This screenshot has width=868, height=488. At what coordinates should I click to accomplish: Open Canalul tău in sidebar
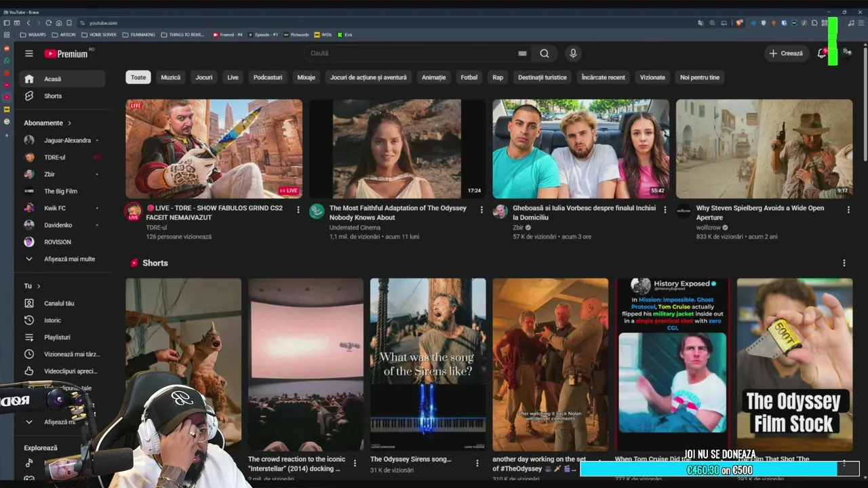pyautogui.click(x=62, y=303)
